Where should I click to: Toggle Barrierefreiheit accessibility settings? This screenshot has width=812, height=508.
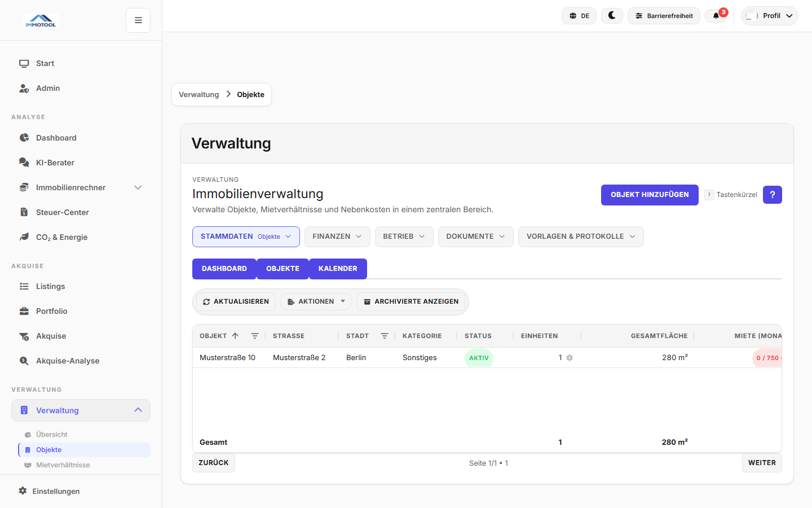pyautogui.click(x=664, y=16)
